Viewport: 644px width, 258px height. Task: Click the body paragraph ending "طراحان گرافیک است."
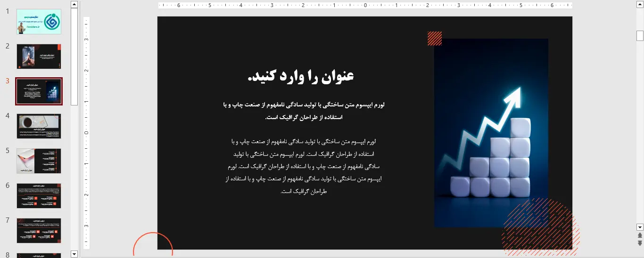304,166
